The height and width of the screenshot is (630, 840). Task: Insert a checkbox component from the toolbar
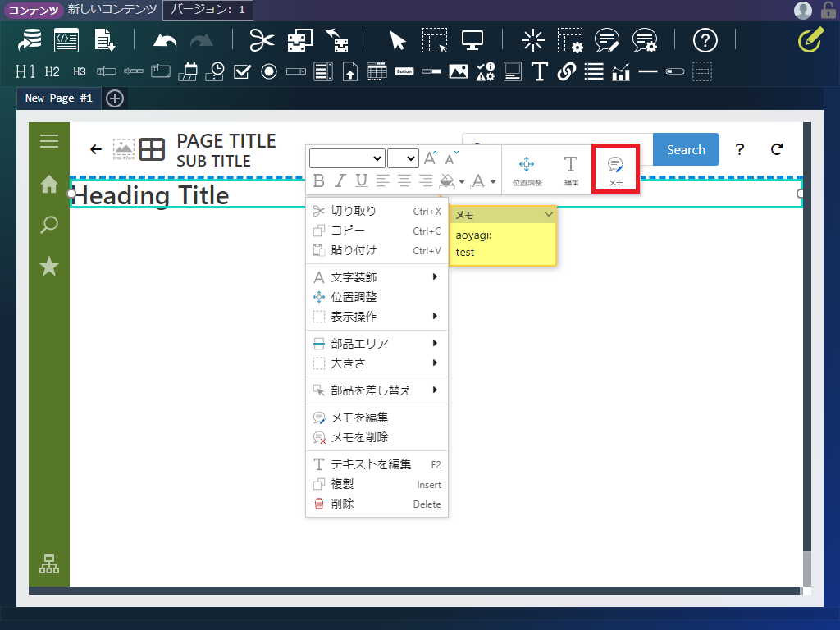[242, 71]
